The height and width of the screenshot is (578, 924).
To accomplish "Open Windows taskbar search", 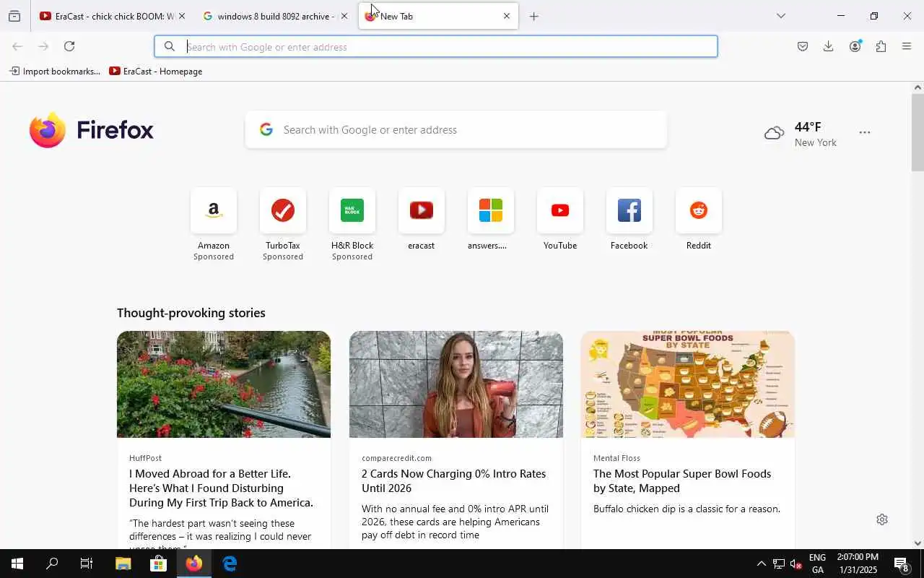I will [52, 564].
